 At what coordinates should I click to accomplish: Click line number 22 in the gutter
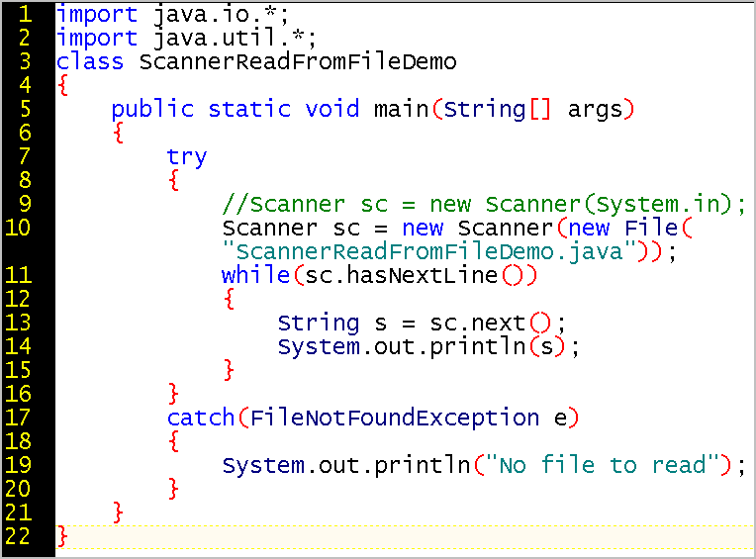click(18, 536)
